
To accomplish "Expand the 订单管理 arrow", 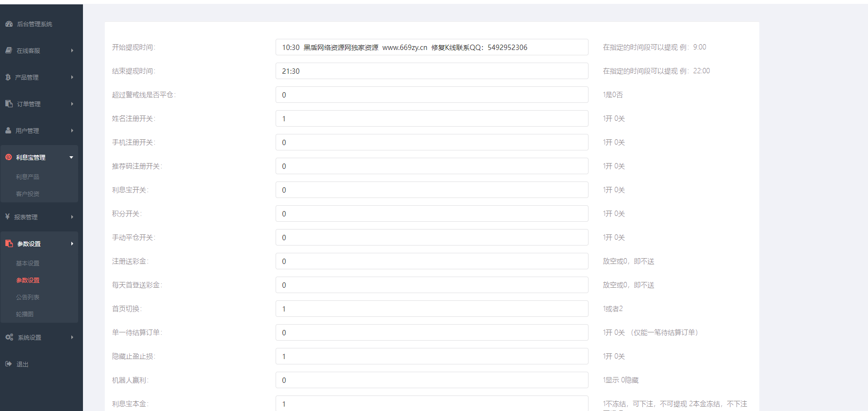I will [72, 104].
